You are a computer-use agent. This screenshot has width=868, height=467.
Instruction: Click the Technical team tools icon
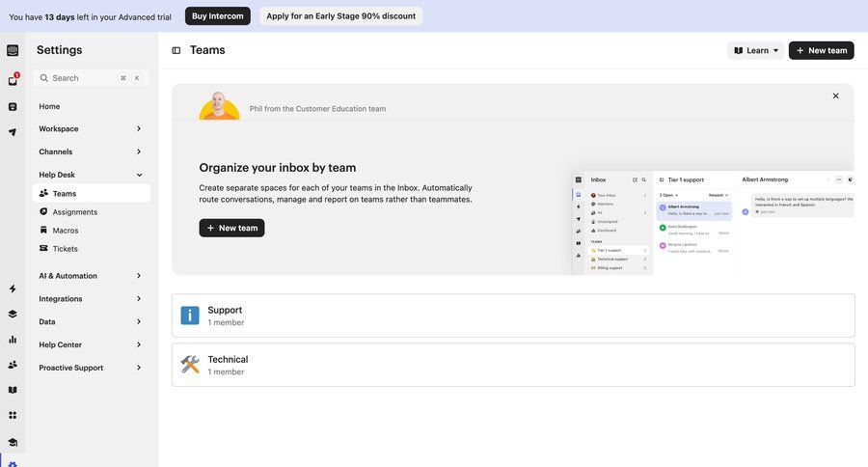point(190,365)
